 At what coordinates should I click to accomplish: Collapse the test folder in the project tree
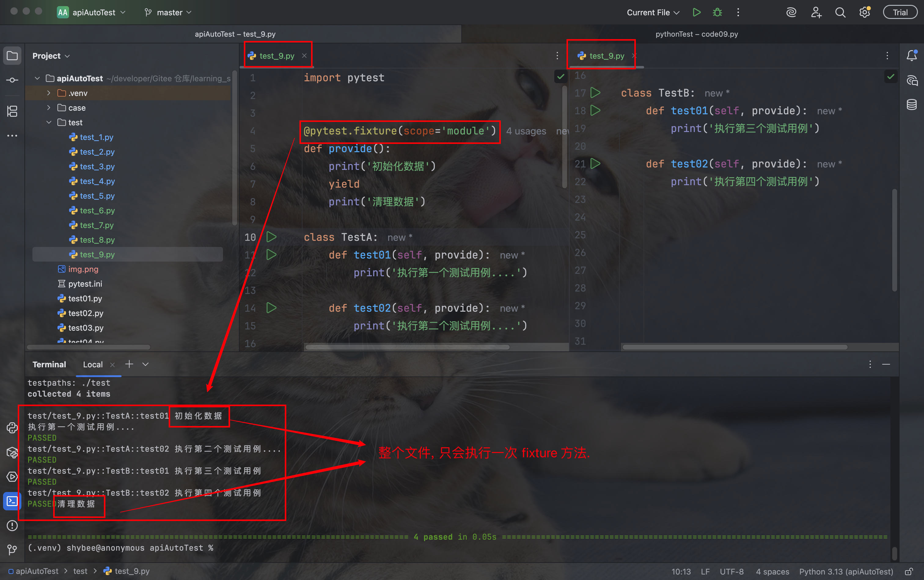click(x=49, y=122)
